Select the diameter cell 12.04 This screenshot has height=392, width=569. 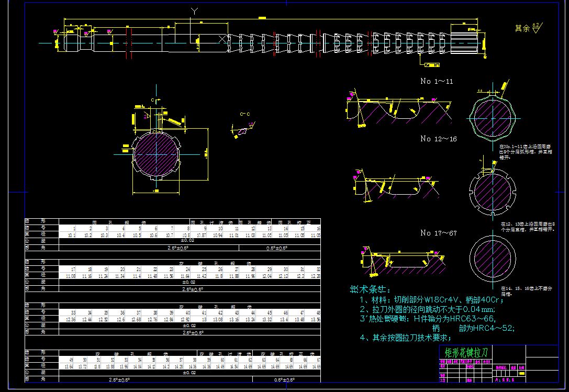pos(267,276)
